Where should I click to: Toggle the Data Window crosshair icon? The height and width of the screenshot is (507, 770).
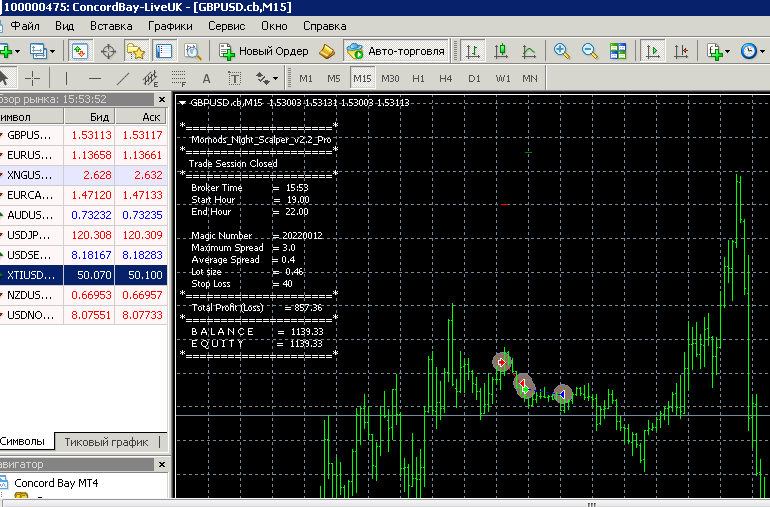(x=108, y=51)
